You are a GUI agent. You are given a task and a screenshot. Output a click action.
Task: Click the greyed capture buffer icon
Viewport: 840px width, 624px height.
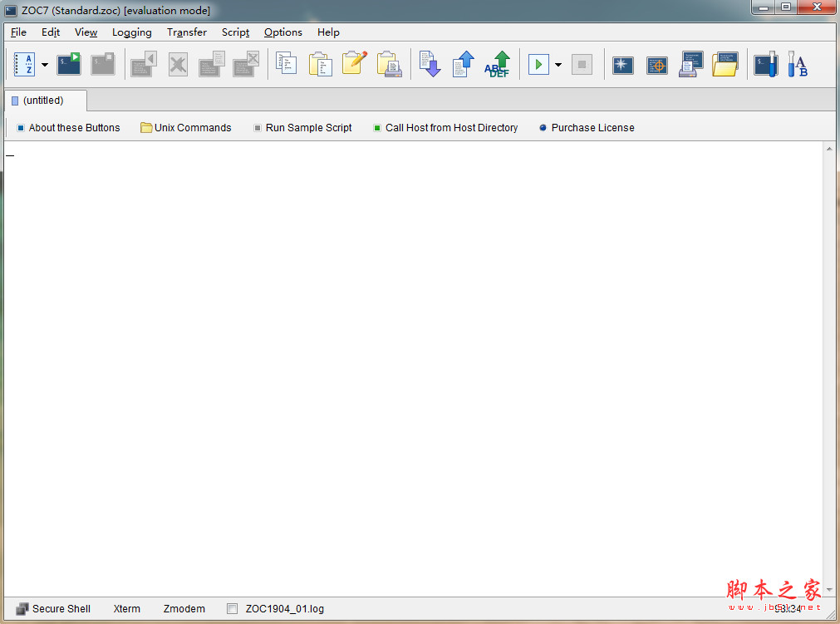[x=212, y=64]
